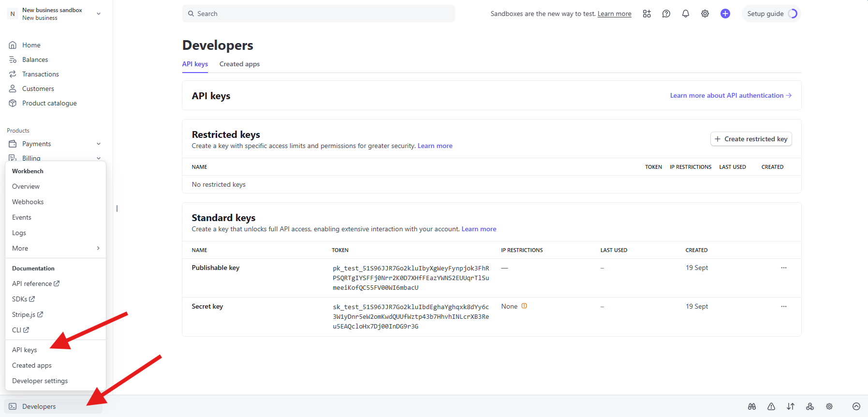
Task: Click the Developers label in the sidebar
Action: [39, 406]
